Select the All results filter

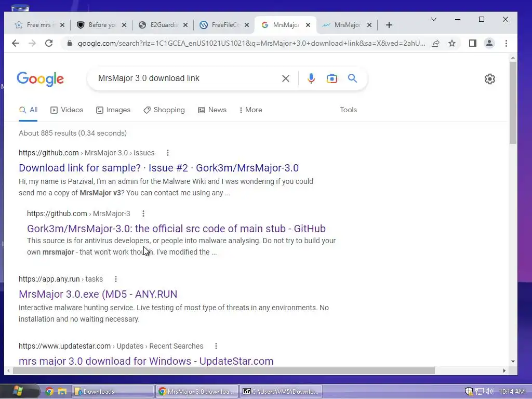pyautogui.click(x=28, y=110)
